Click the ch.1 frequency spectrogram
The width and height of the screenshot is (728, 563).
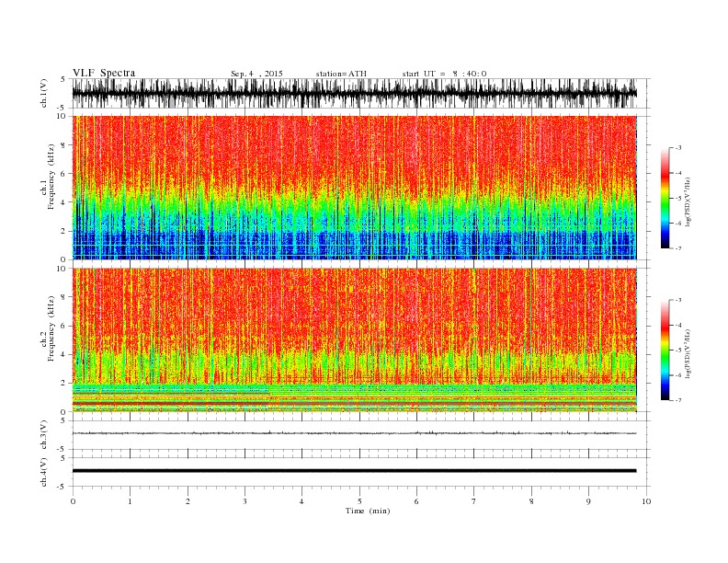pos(354,188)
